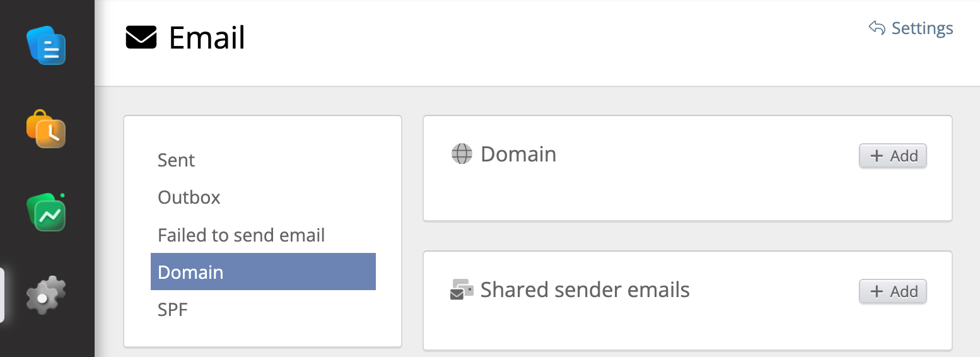This screenshot has width=980, height=357.
Task: Click the plus icon on Domain's Add button
Action: [877, 156]
